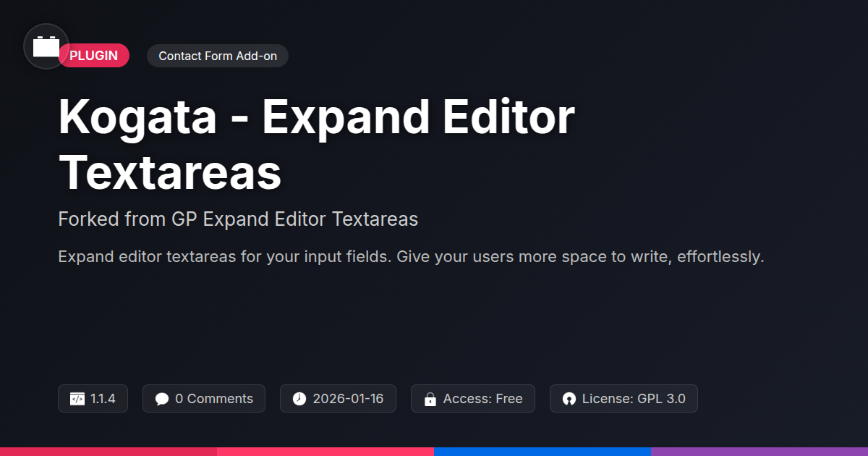Viewport: 868px width, 456px height.
Task: Open the 0 Comments link
Action: tap(214, 399)
